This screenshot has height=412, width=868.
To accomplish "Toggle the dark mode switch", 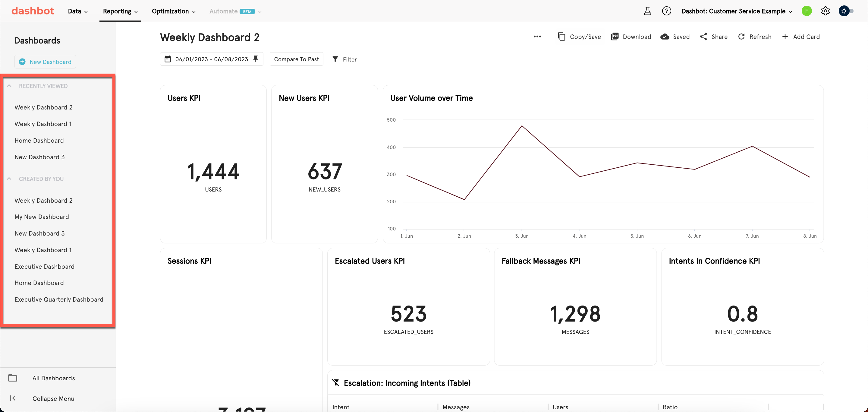I will point(846,11).
